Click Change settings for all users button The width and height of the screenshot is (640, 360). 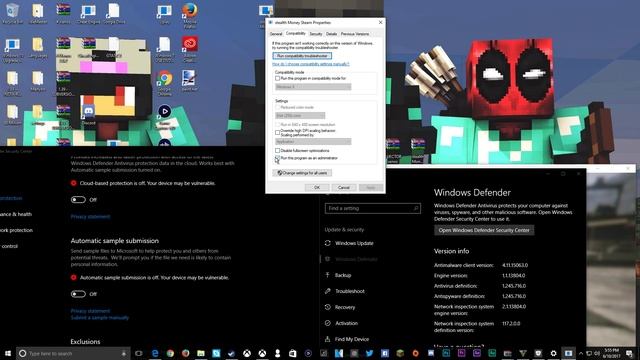[x=302, y=173]
